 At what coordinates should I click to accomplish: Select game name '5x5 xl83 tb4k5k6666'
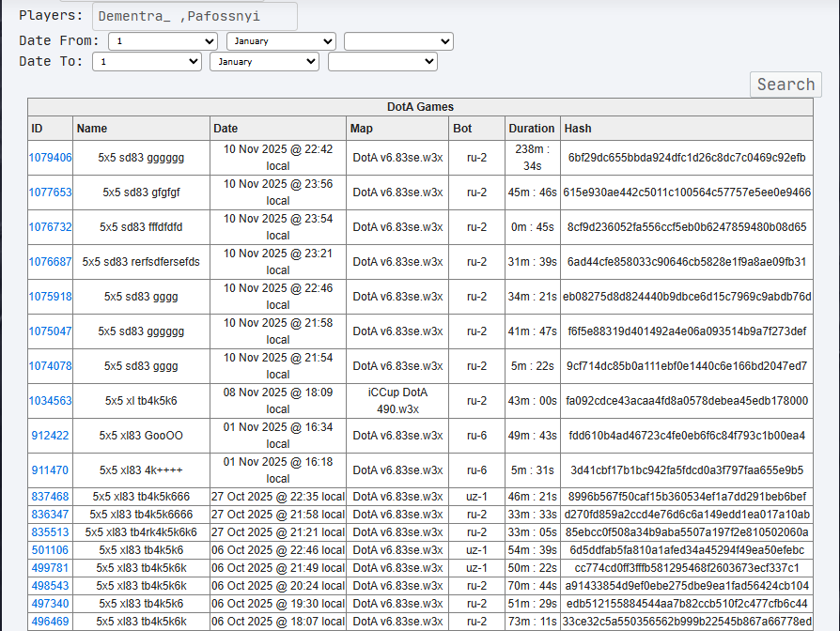tap(142, 515)
